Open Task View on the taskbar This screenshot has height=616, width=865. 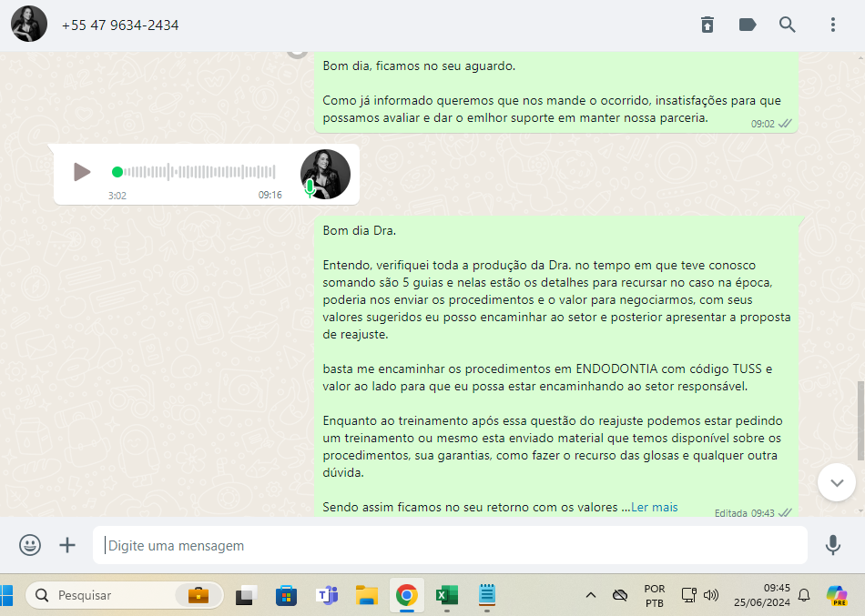[x=247, y=596]
